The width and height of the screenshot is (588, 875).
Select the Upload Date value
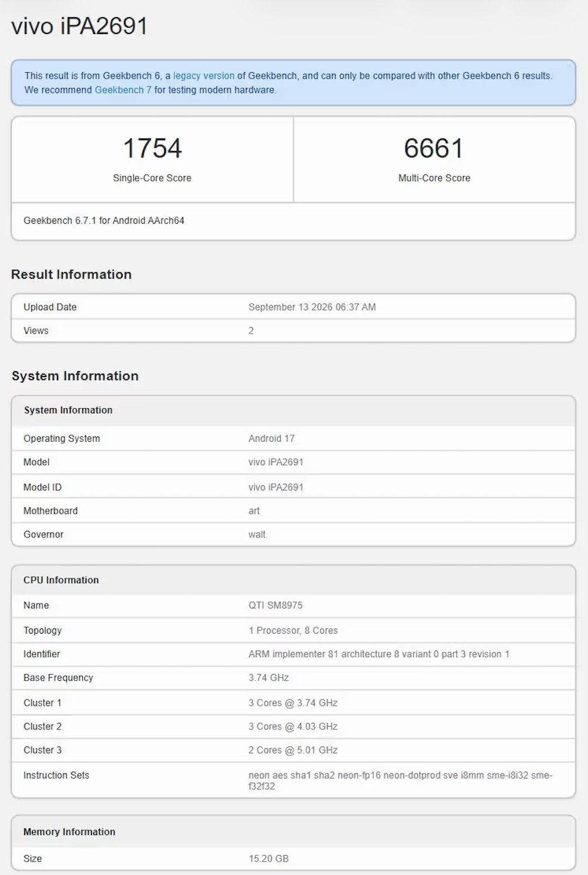tap(312, 307)
